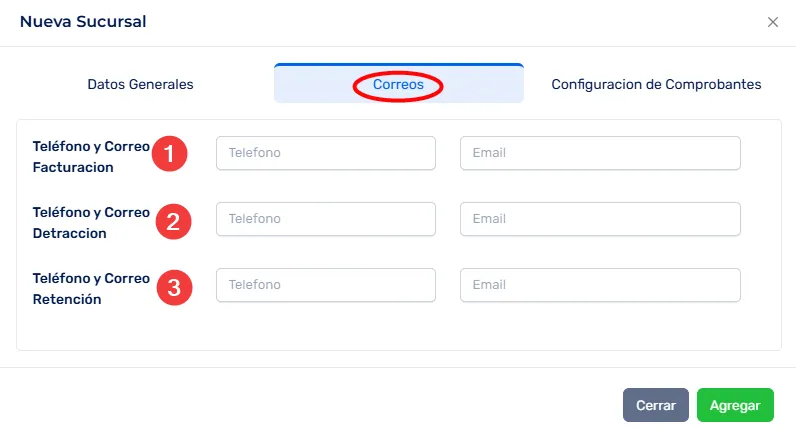Image resolution: width=796 pixels, height=439 pixels.
Task: Click the Teléfono y Correo Retención label
Action: [x=90, y=288]
